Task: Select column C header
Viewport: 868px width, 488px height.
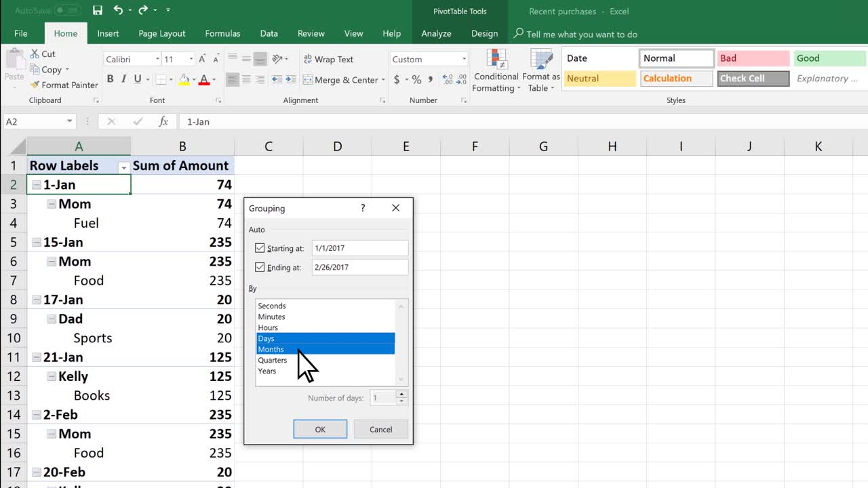Action: click(x=269, y=146)
